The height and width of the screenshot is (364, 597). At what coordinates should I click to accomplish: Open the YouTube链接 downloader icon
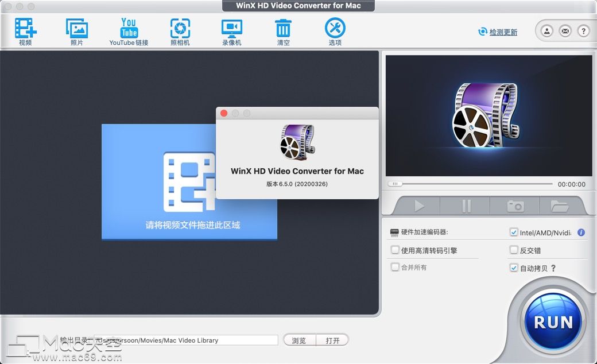[x=127, y=27]
